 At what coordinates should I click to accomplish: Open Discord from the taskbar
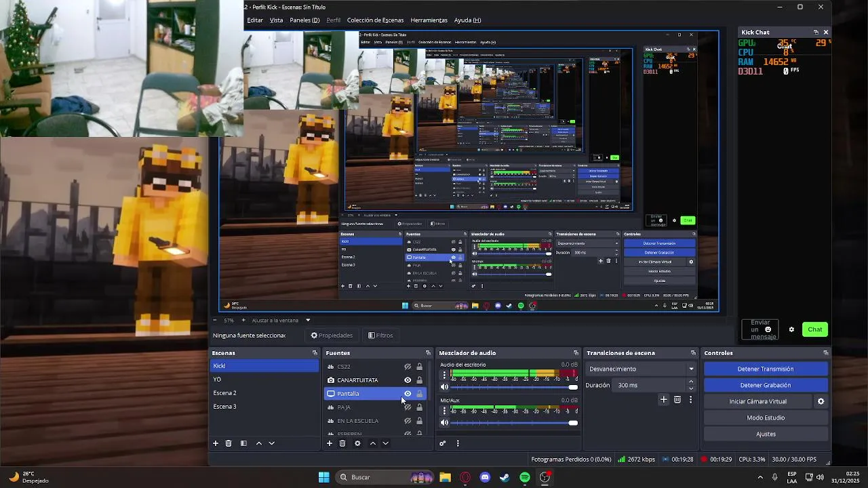click(485, 477)
